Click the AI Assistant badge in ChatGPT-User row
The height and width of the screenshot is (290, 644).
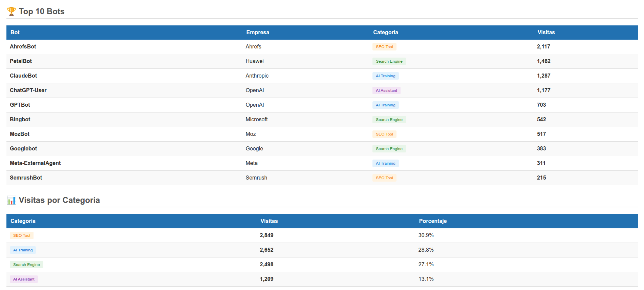point(386,90)
